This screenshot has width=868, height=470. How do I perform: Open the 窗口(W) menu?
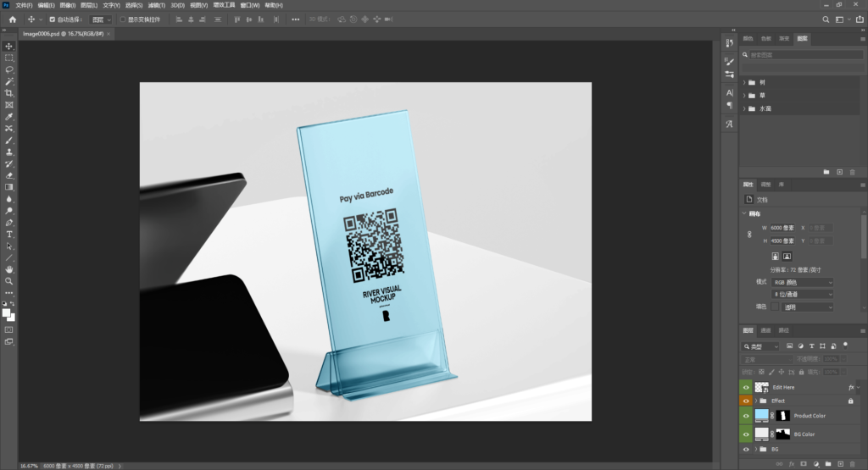[x=250, y=5]
